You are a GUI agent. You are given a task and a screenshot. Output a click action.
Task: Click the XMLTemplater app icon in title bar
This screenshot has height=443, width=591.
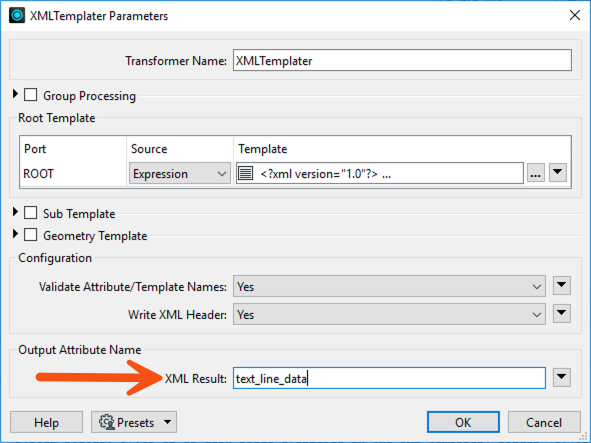tap(17, 15)
